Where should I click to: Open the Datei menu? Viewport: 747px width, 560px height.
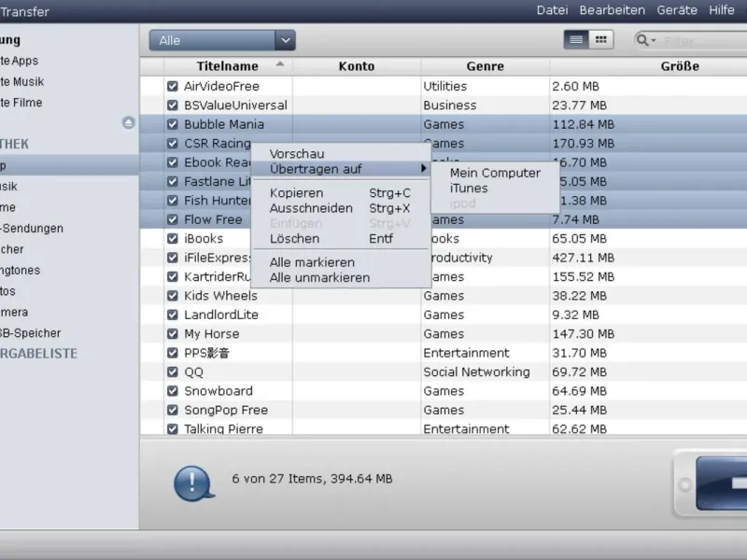coord(552,10)
